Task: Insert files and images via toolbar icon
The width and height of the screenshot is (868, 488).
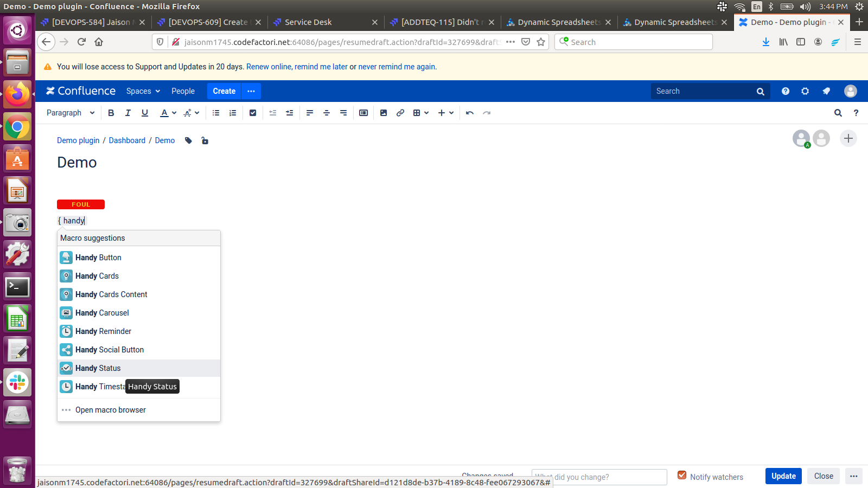Action: coord(384,113)
